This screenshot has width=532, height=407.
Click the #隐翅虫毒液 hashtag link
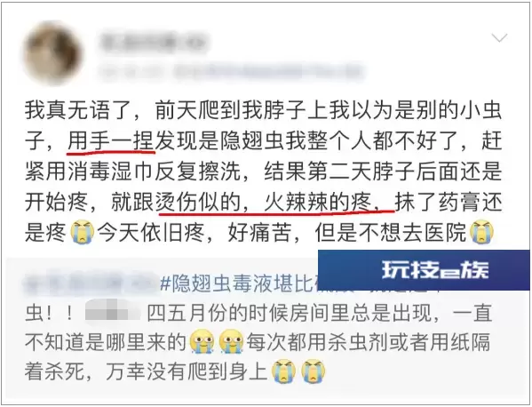237,283
